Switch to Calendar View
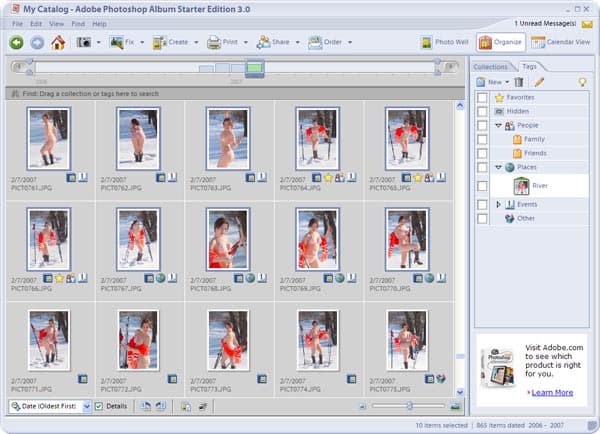This screenshot has width=600, height=434. point(561,42)
